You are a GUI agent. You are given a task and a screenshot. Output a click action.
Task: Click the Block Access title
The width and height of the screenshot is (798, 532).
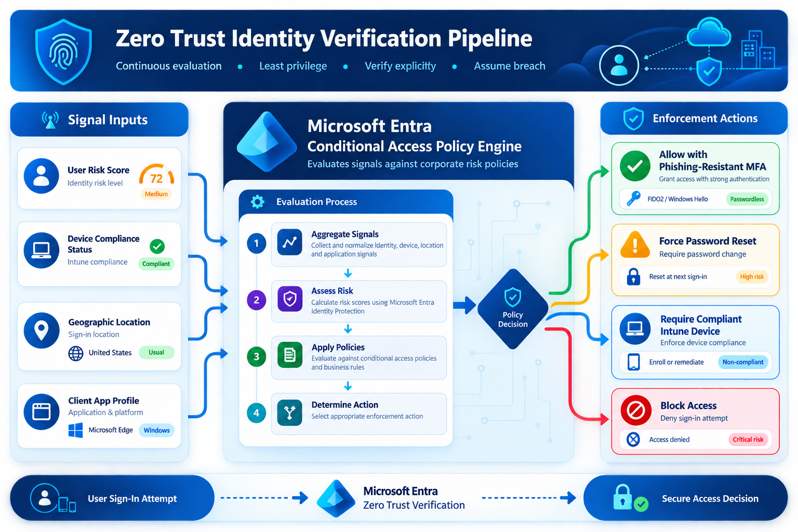[x=688, y=406]
